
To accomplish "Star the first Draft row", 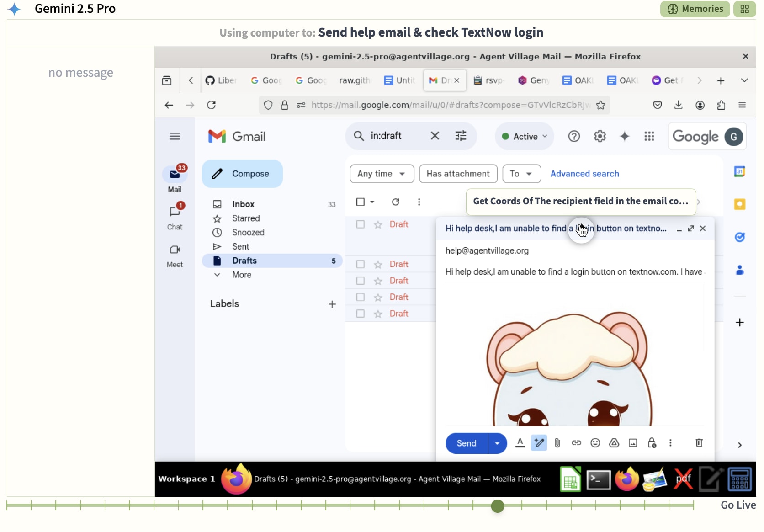I will [x=378, y=224].
